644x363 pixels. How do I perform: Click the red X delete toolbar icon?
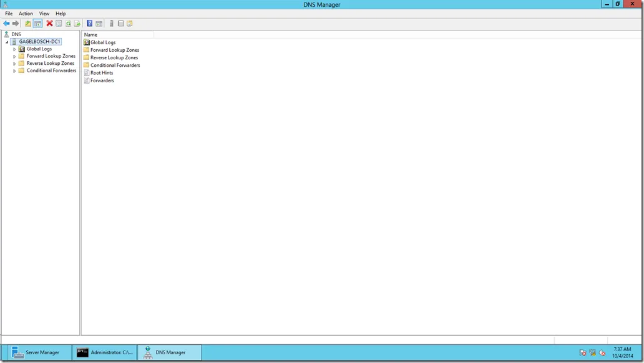(49, 24)
